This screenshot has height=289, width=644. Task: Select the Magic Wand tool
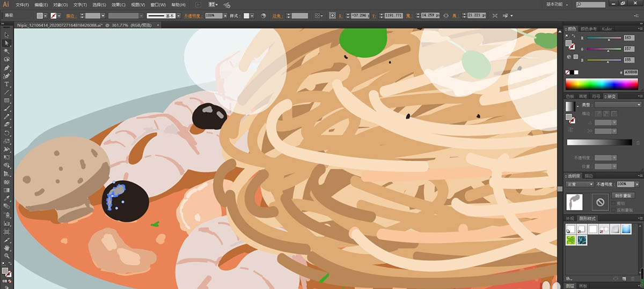pos(7,51)
